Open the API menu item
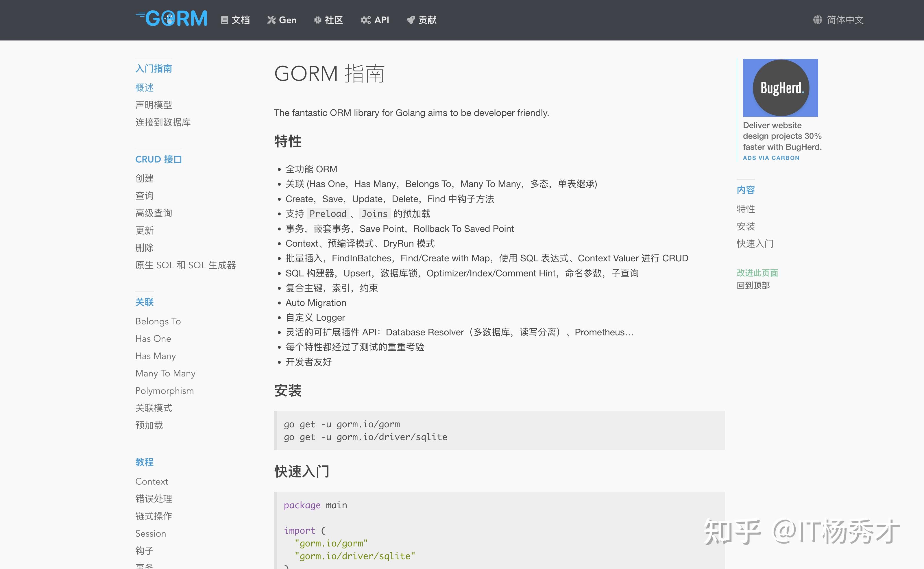 pyautogui.click(x=382, y=20)
